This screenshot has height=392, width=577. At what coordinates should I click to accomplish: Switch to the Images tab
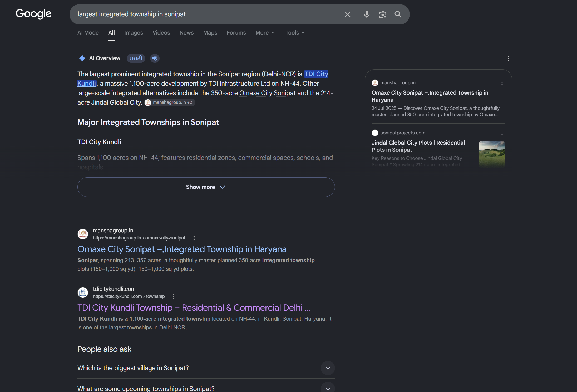(x=134, y=33)
